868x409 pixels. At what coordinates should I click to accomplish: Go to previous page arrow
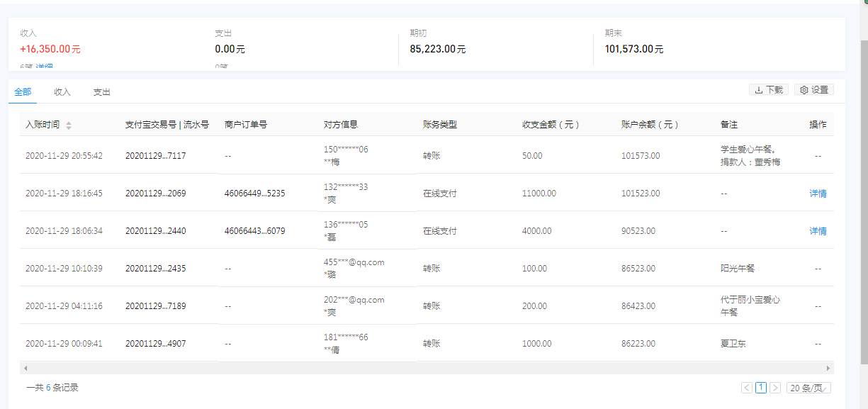747,388
